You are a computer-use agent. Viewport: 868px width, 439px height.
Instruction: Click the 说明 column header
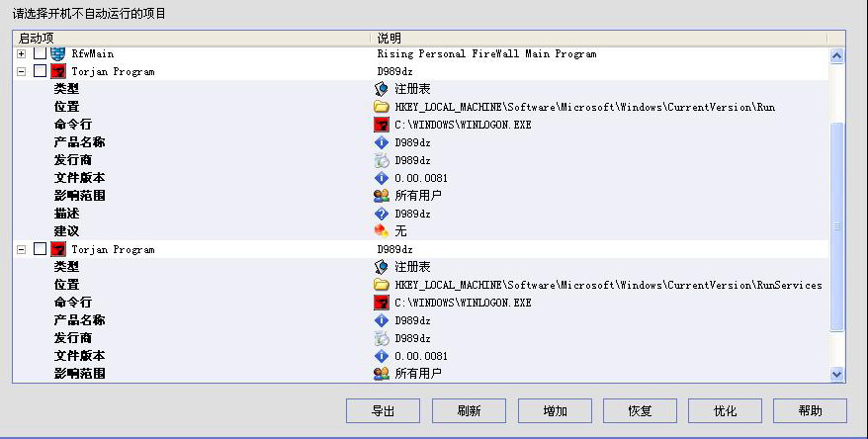599,39
